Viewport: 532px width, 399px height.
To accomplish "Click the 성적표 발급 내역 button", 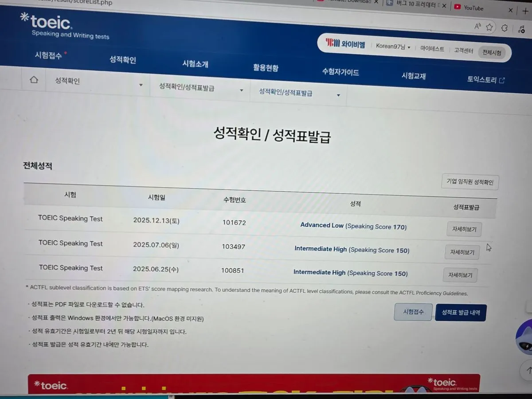I will (461, 313).
